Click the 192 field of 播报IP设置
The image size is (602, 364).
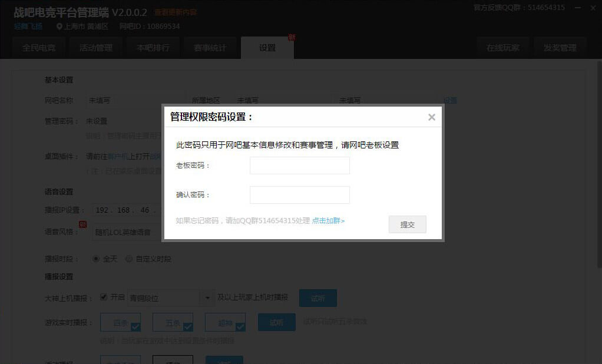coord(102,210)
